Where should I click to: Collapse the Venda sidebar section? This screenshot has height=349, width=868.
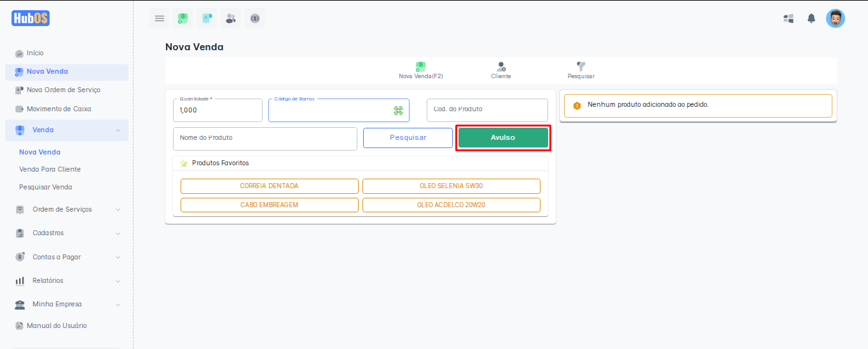click(118, 130)
